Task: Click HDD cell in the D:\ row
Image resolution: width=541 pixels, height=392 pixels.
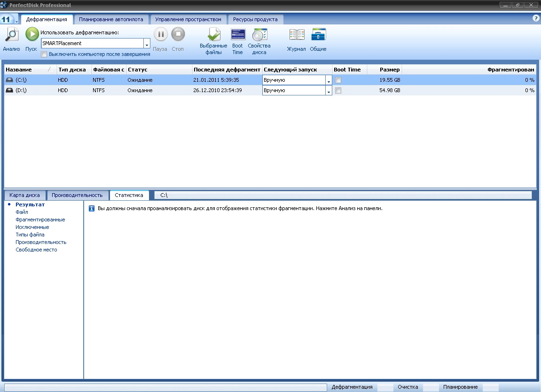Action: [x=63, y=90]
